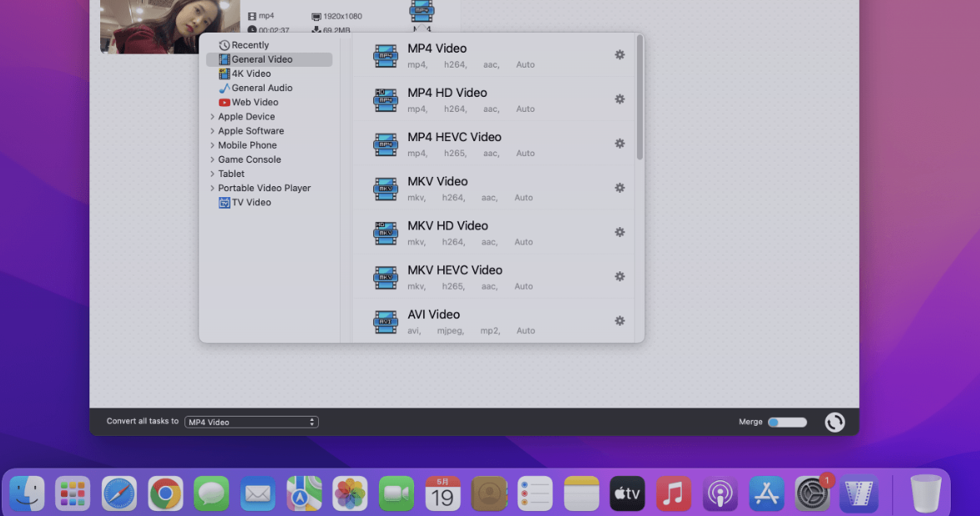The height and width of the screenshot is (516, 980).
Task: Choose the MKV Video format
Action: pos(493,188)
